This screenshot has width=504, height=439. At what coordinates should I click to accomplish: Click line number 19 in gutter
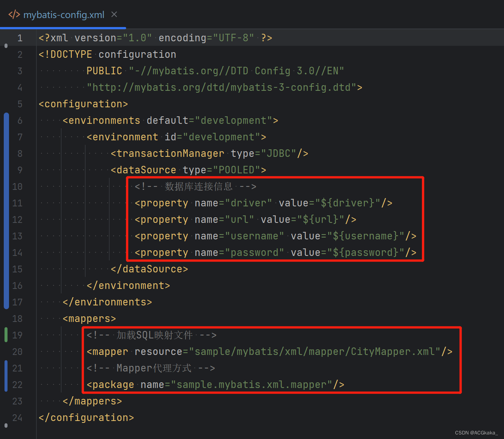[17, 335]
